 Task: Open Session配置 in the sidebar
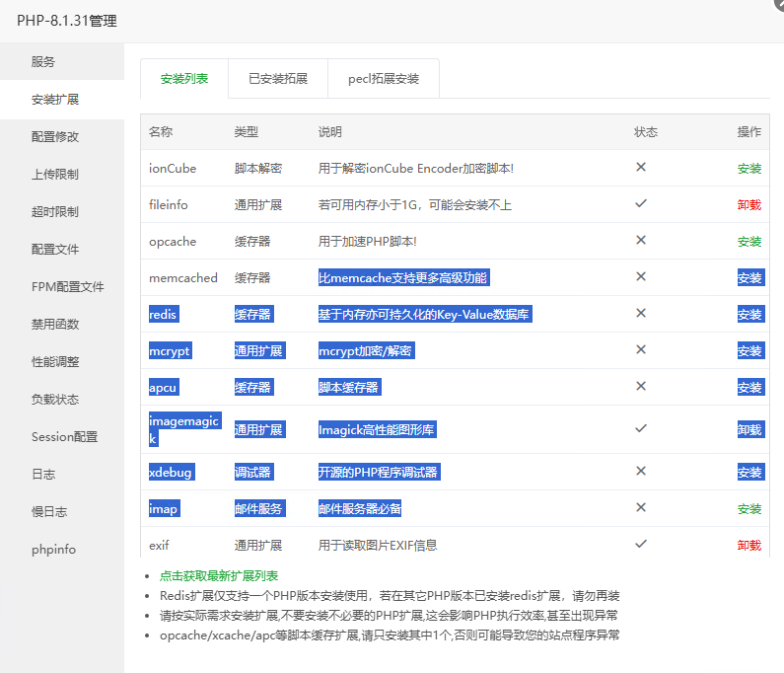tap(62, 437)
